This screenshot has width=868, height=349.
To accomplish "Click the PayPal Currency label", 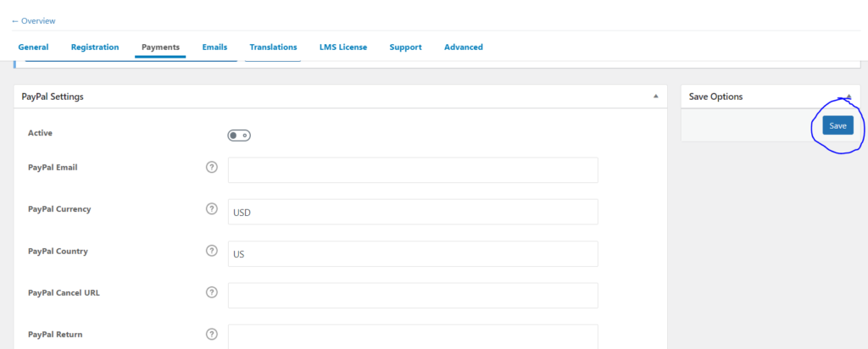I will point(59,209).
